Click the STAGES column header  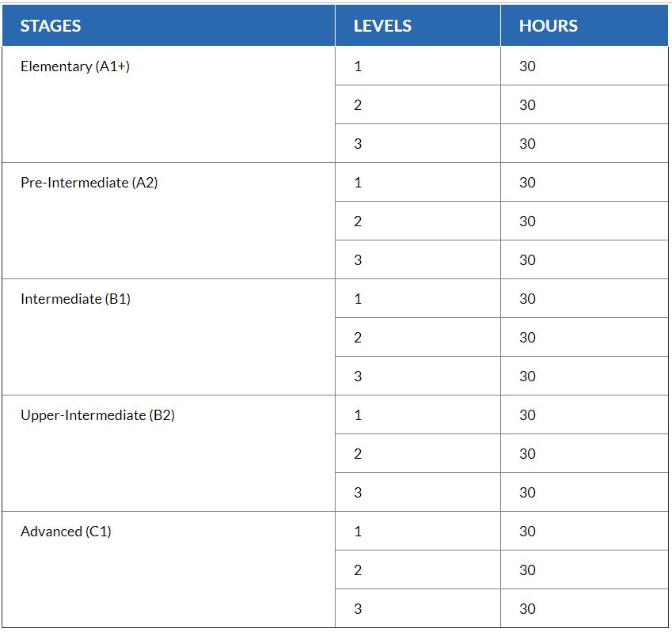tap(169, 25)
